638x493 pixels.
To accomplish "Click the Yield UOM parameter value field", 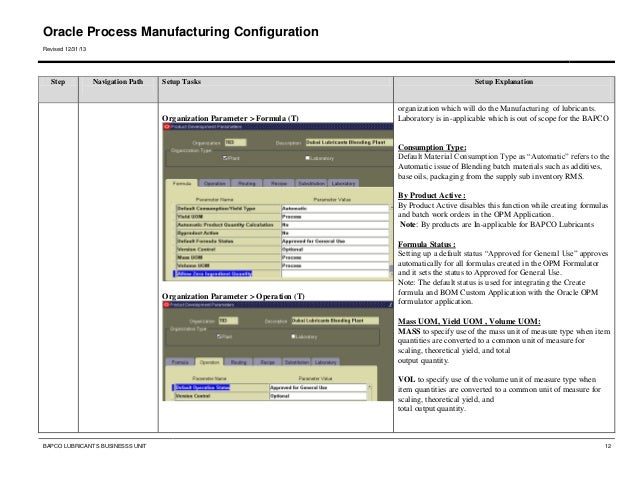I will tap(335, 217).
